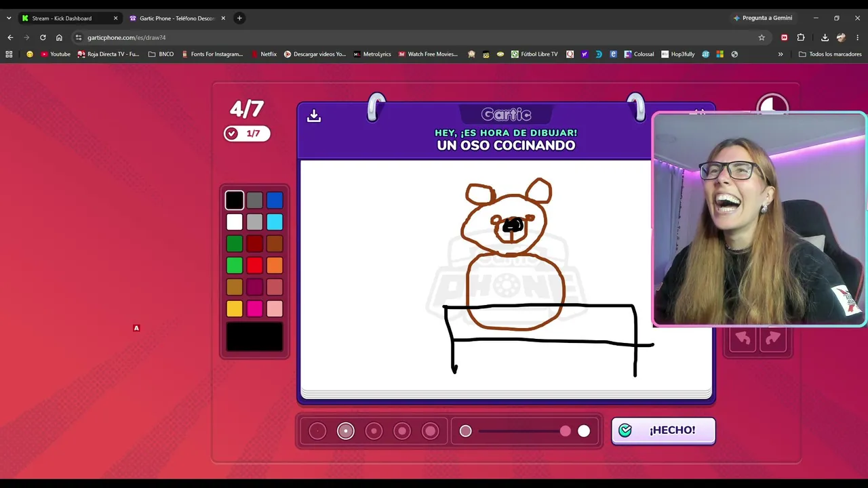The width and height of the screenshot is (868, 488).
Task: Open the Fútbol Libre TV bookmark
Action: [x=534, y=54]
